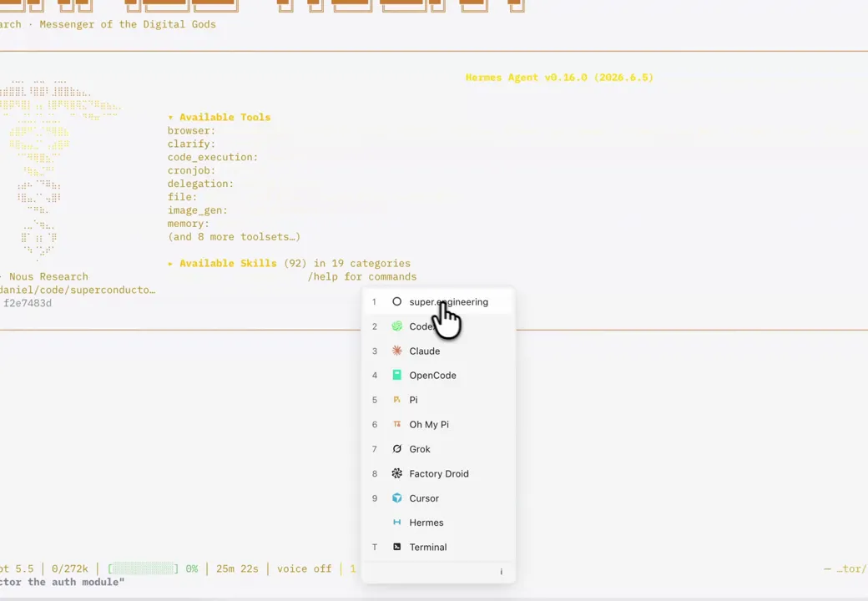This screenshot has width=868, height=601.
Task: Click the black Terminal icon
Action: point(397,547)
